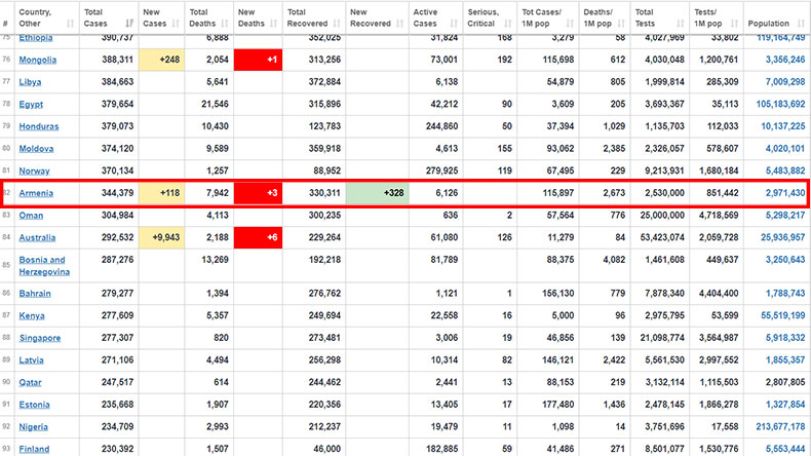
Task: Sort by Total Deaths using arrow icon
Action: pos(224,23)
